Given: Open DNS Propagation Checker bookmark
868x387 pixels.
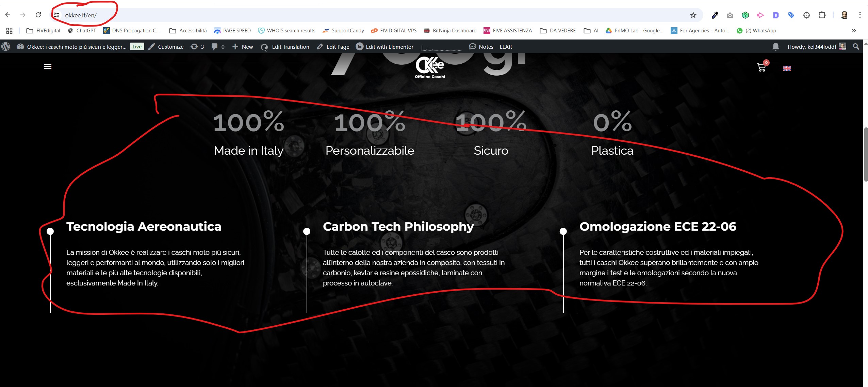Looking at the screenshot, I should [131, 31].
